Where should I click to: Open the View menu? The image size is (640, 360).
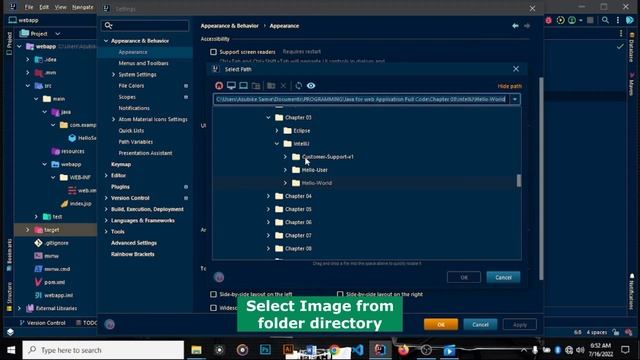[60, 7]
